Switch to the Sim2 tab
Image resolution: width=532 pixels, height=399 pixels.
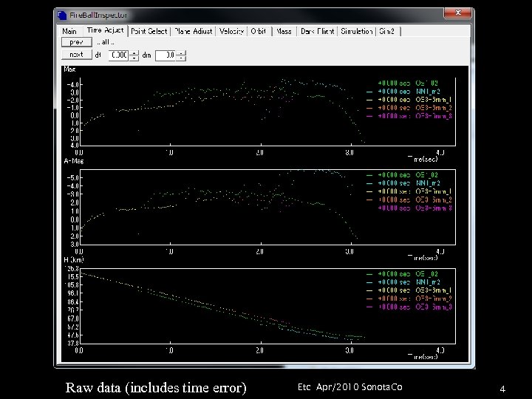pyautogui.click(x=387, y=31)
